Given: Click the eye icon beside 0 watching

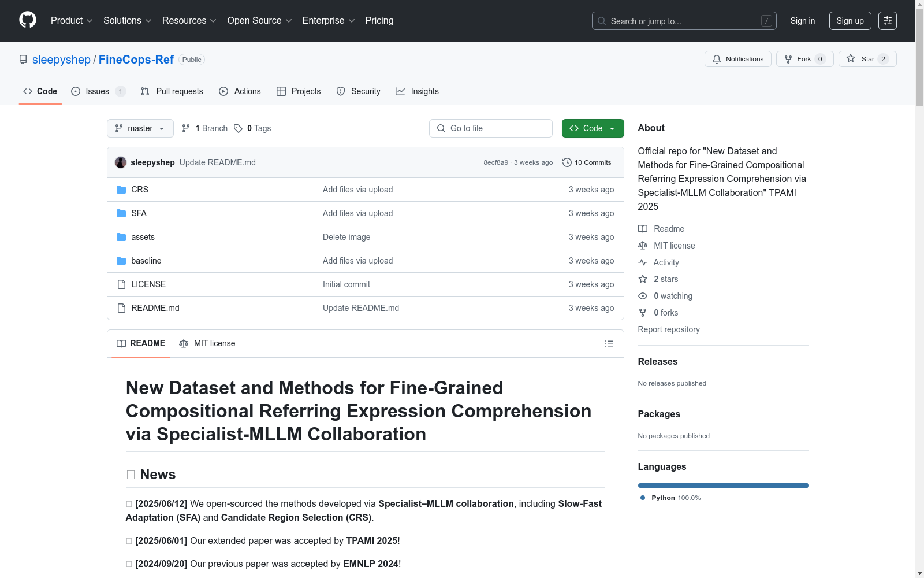Looking at the screenshot, I should (x=643, y=296).
